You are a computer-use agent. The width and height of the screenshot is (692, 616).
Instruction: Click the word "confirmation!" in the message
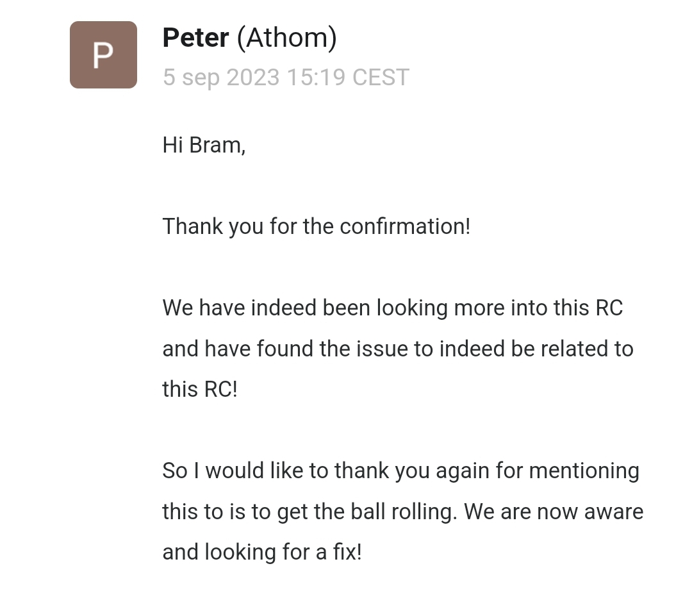coord(405,226)
